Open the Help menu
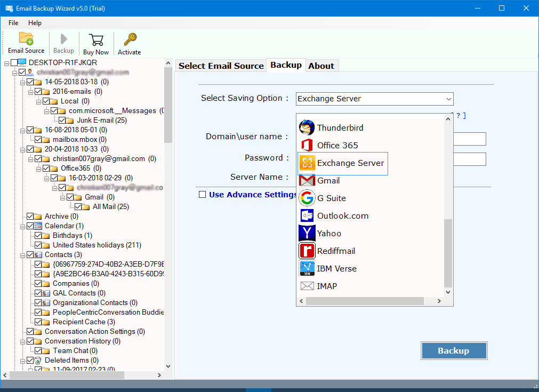Viewport: 539px width, 392px height. tap(35, 23)
